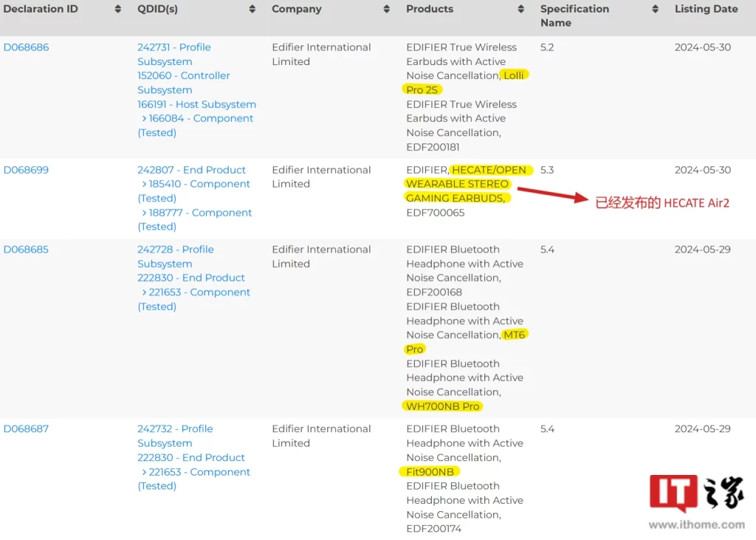The image size is (756, 540).
Task: Select highlighted 'MT6' product name
Action: (x=514, y=335)
